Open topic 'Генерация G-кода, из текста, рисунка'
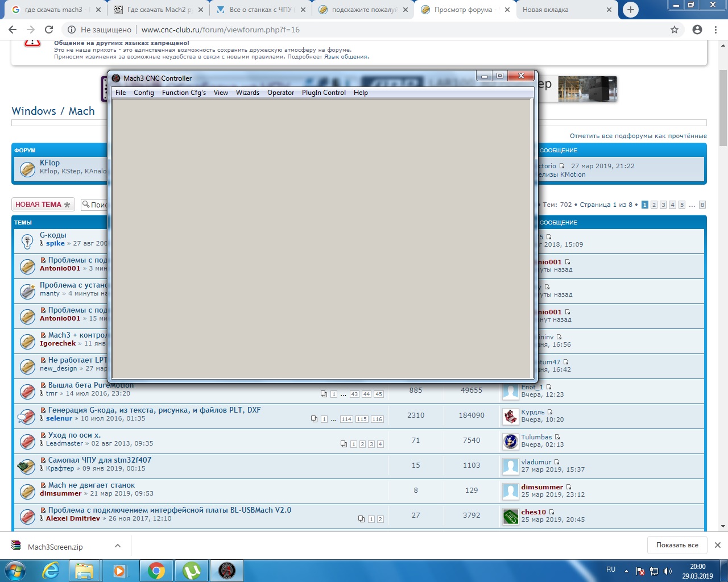 [x=154, y=410]
